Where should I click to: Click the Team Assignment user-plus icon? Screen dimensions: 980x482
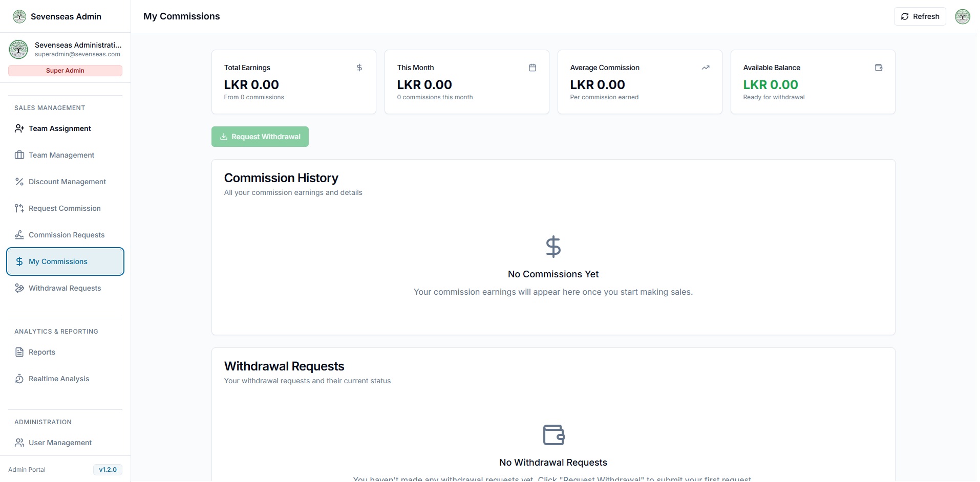pos(19,128)
